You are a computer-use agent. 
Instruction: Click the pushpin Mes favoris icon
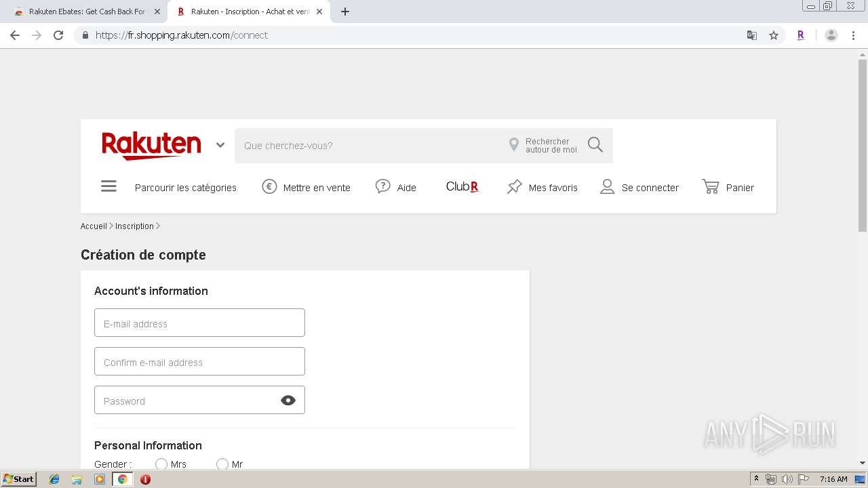pos(515,186)
